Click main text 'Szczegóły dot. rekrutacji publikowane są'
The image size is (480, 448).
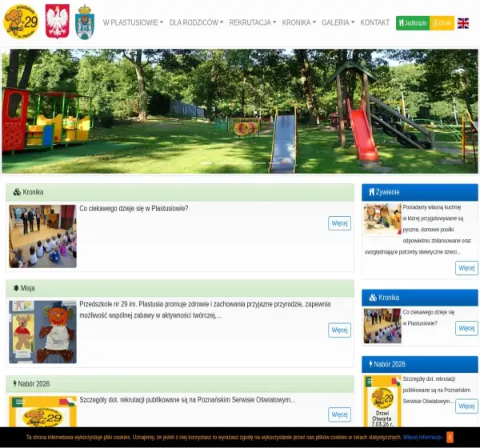187,400
